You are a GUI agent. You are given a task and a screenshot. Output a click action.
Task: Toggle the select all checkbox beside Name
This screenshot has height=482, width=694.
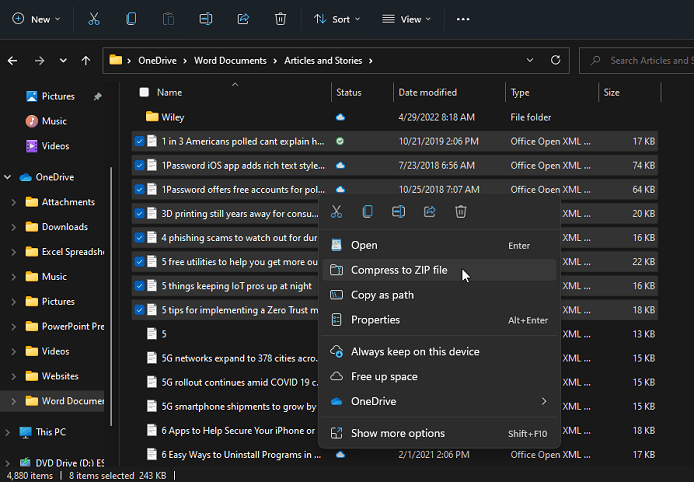click(144, 92)
